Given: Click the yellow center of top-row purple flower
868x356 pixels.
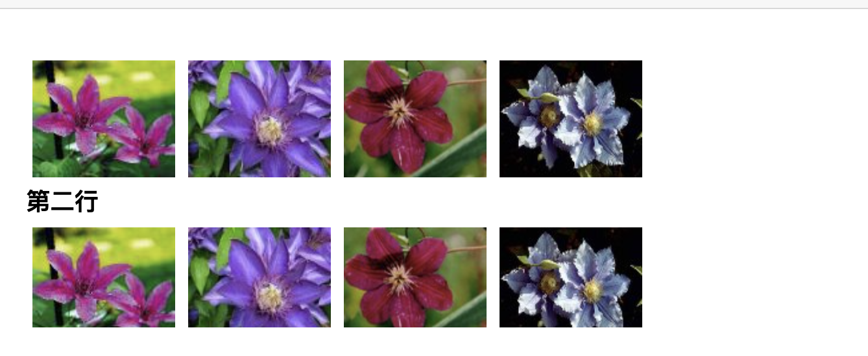Looking at the screenshot, I should point(271,131).
